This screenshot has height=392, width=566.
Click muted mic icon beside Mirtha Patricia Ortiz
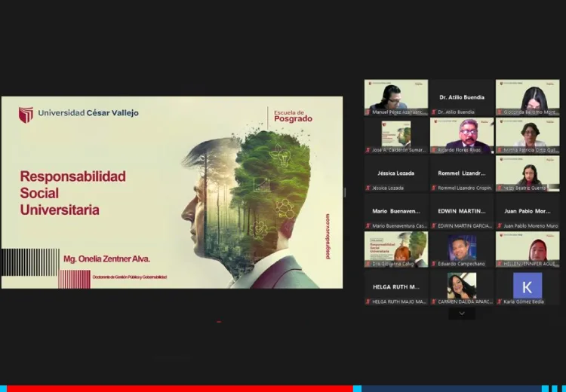(500, 150)
